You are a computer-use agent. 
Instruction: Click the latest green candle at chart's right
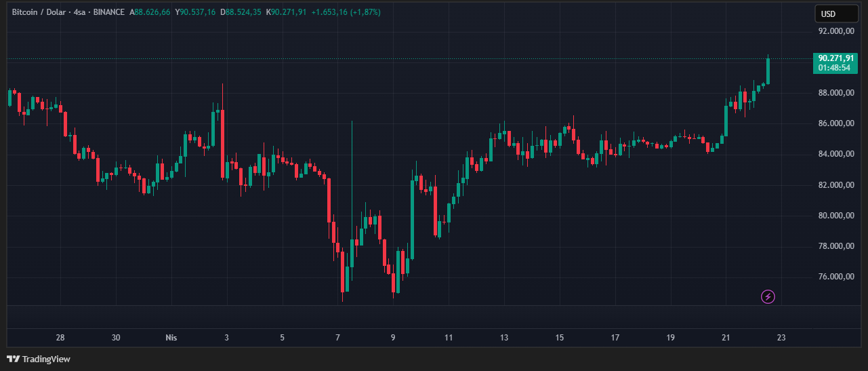pos(768,71)
